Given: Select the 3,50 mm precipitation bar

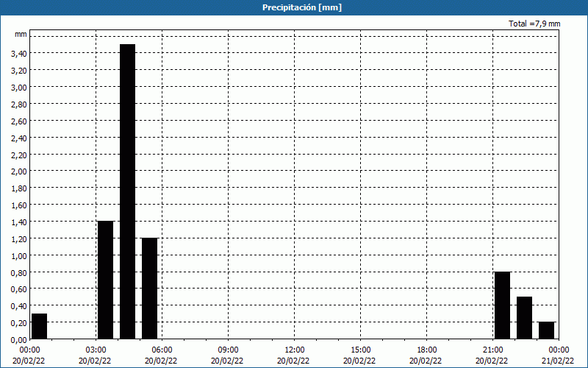Looking at the screenshot, I should click(x=127, y=191).
